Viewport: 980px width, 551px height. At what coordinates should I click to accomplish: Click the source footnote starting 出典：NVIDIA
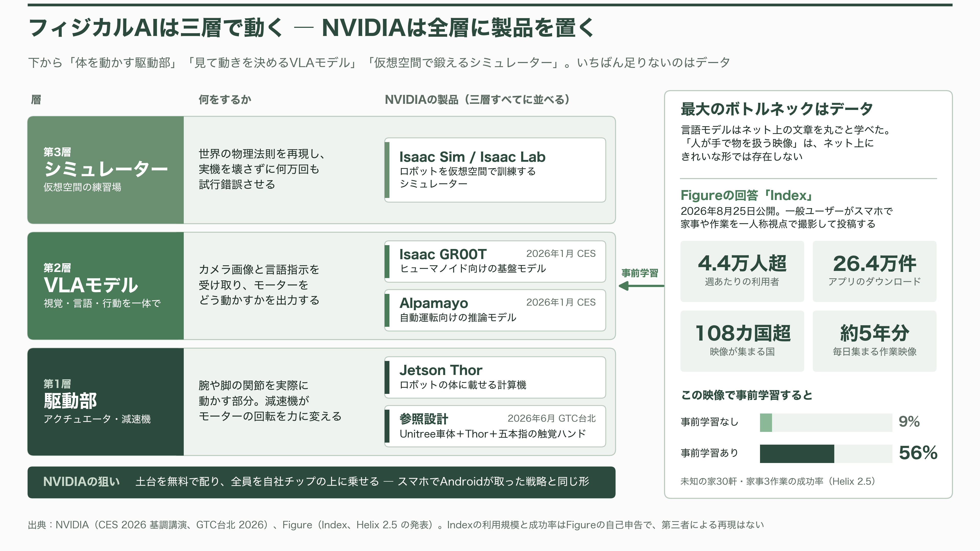396,525
